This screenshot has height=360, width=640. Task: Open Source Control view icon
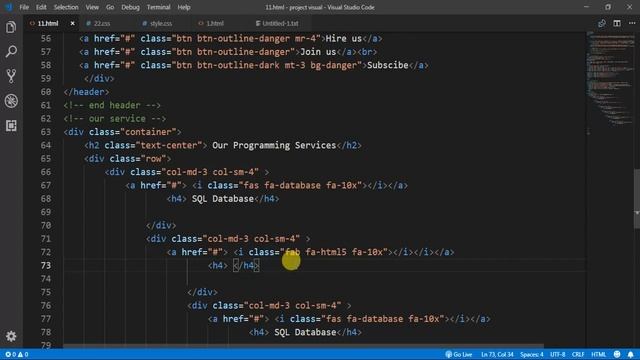[11, 76]
